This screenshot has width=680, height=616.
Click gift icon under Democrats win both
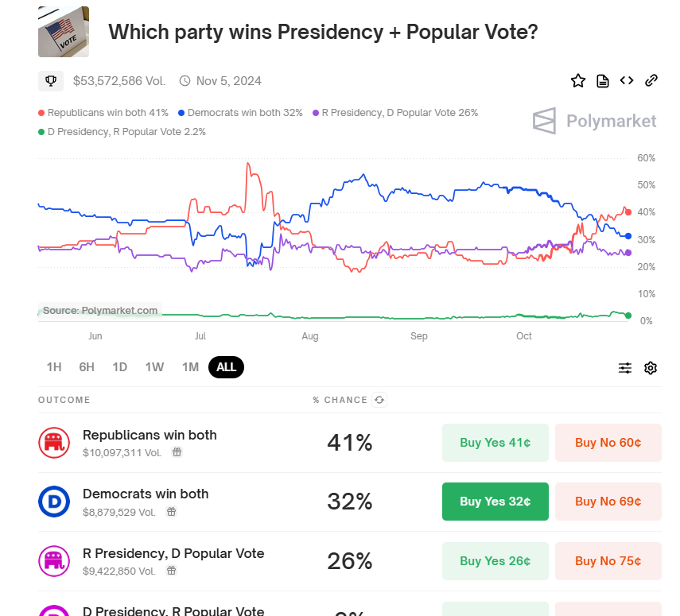tap(171, 511)
